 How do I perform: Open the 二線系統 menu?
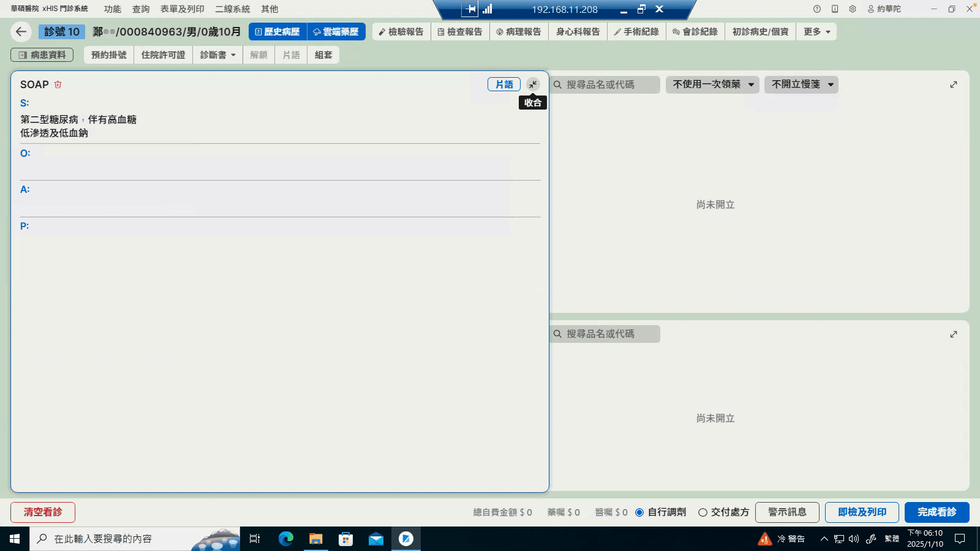233,9
